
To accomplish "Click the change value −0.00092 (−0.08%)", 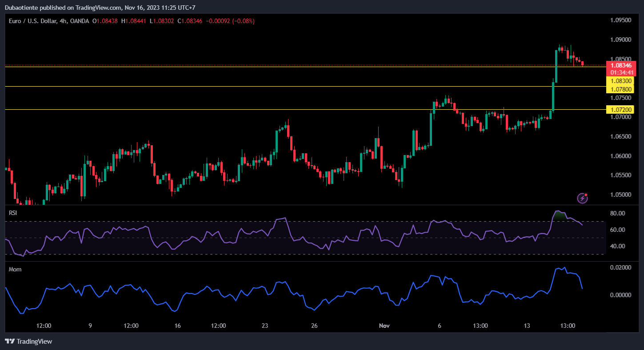I will coord(230,21).
